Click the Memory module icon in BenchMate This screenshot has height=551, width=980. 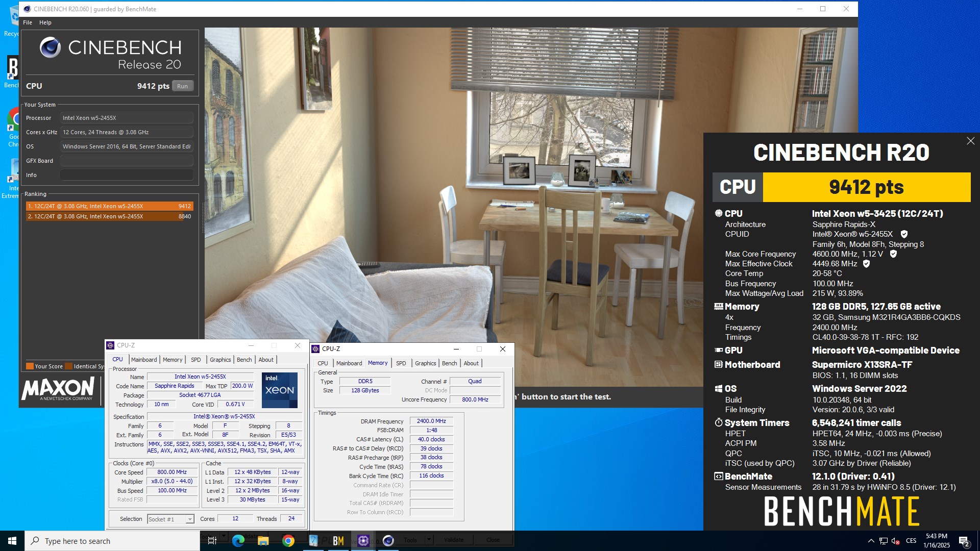click(719, 307)
